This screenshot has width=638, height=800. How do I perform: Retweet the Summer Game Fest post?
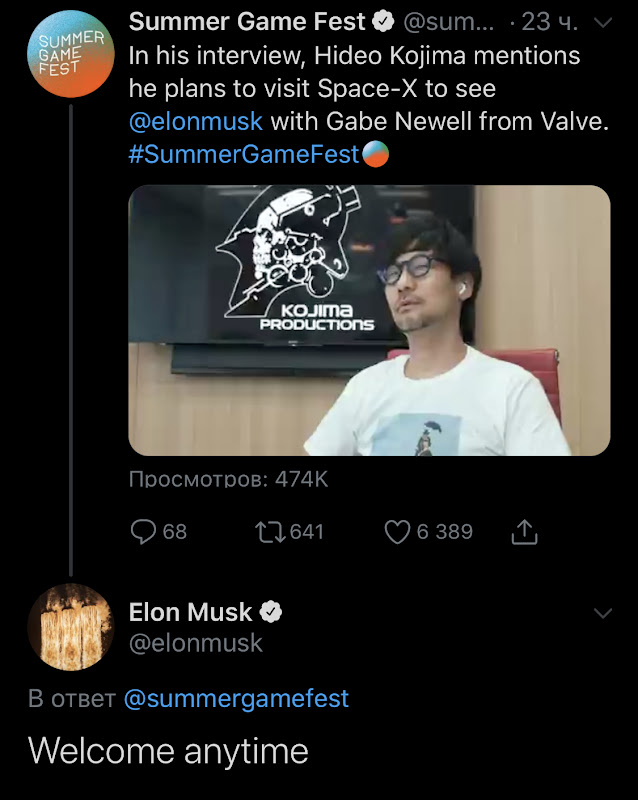tap(268, 531)
